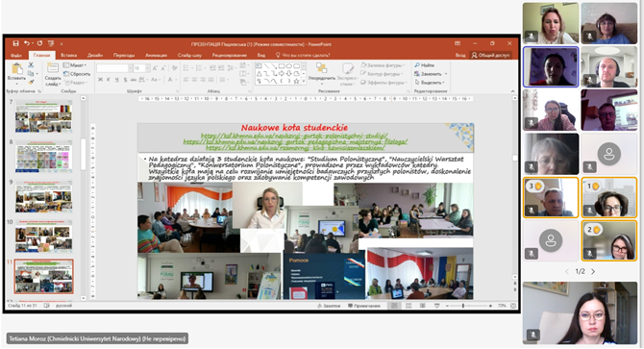Go to next page of participant videos
644x349 pixels.
point(593,271)
